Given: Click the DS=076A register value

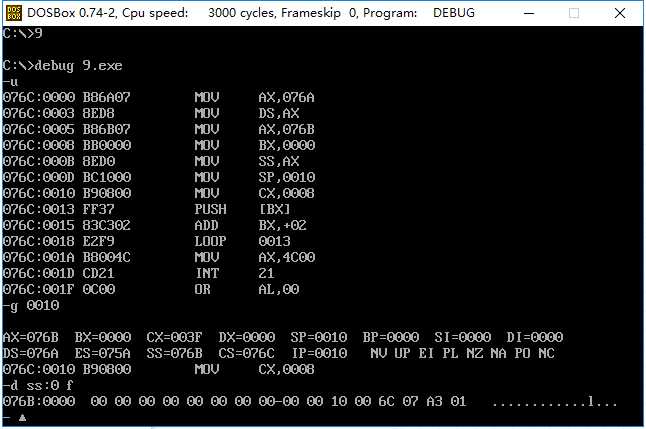Looking at the screenshot, I should point(30,353).
